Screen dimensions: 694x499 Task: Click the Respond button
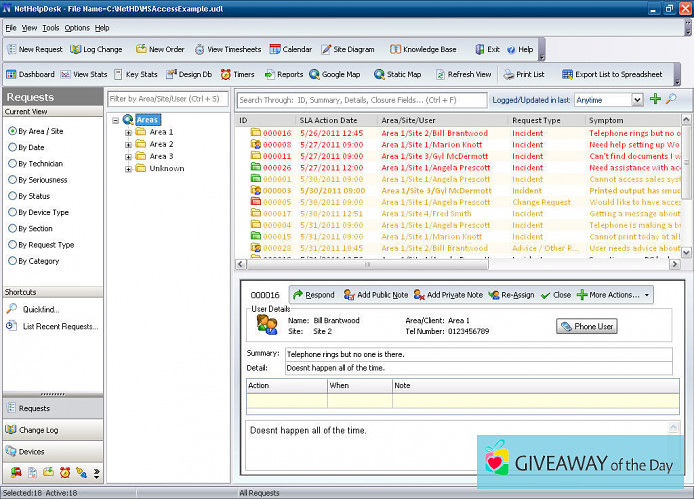click(x=312, y=295)
